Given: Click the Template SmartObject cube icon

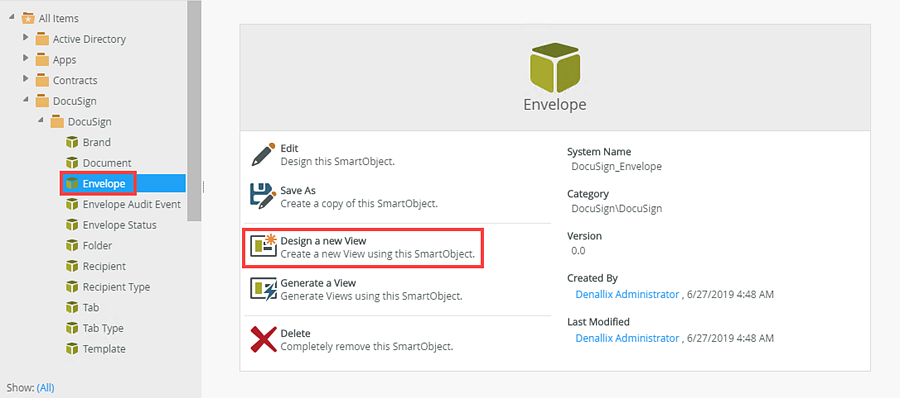Looking at the screenshot, I should pyautogui.click(x=72, y=349).
